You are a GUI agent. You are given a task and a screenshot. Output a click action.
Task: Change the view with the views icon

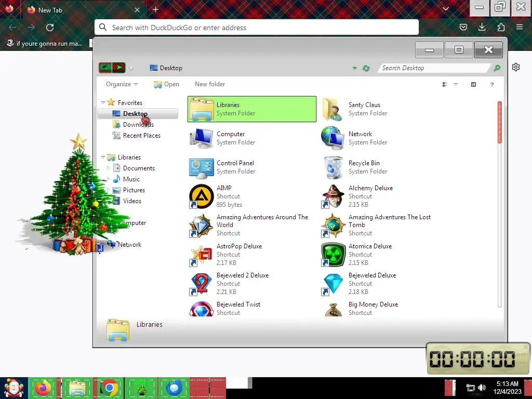(445, 85)
